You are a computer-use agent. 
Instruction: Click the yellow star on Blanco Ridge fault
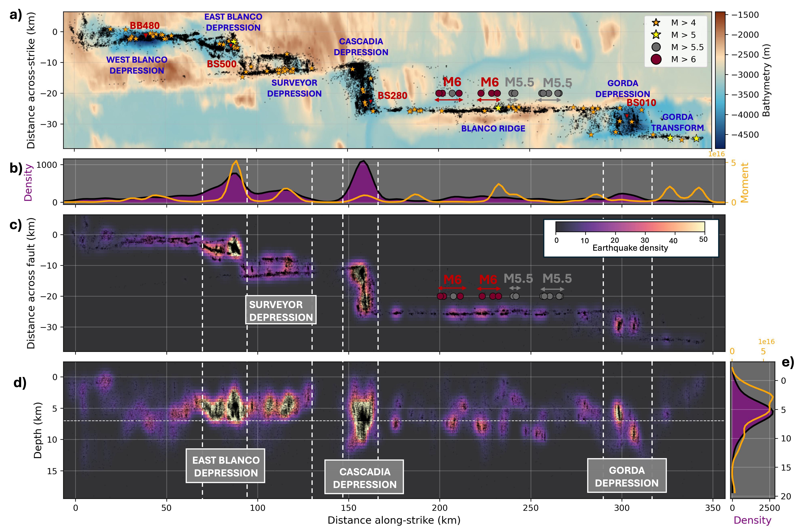(x=498, y=108)
